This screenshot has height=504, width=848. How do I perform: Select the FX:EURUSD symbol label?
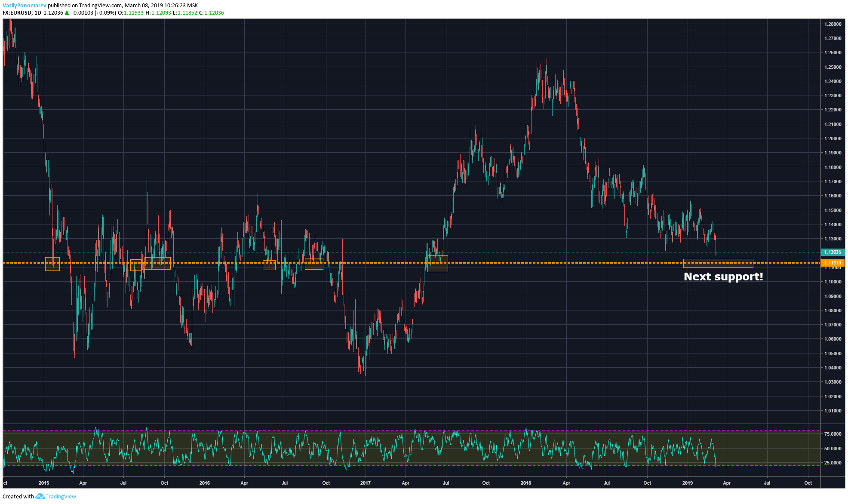coord(17,13)
